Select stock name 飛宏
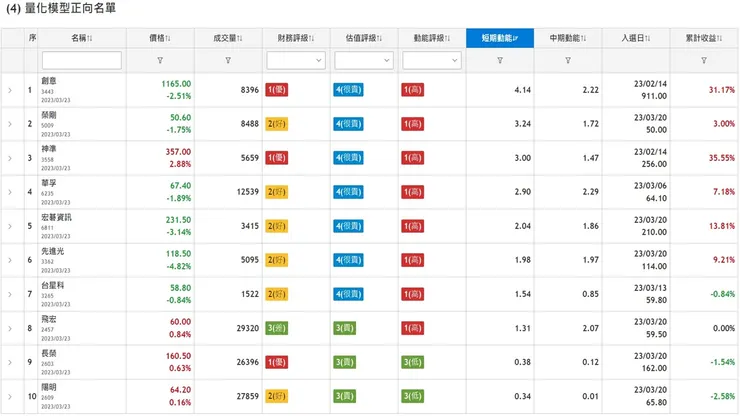The height and width of the screenshot is (416, 740). point(49,319)
